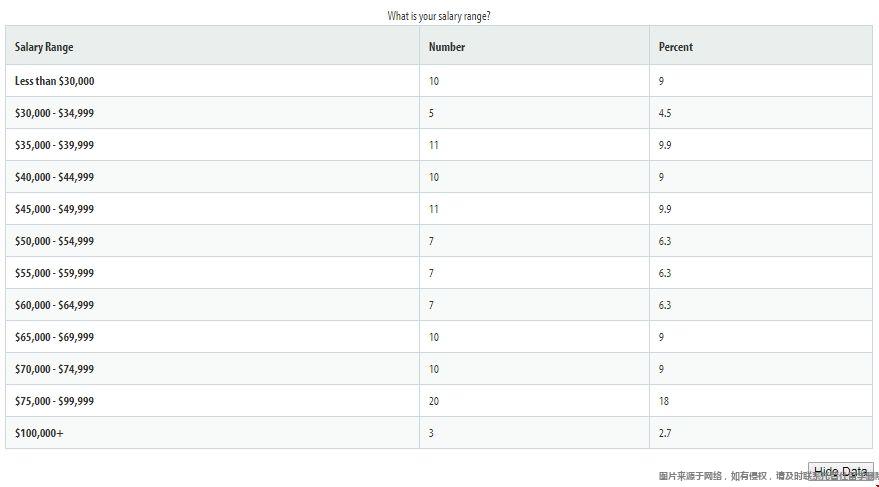Click the 'Less than $30,000' row label
879x487 pixels.
54,81
